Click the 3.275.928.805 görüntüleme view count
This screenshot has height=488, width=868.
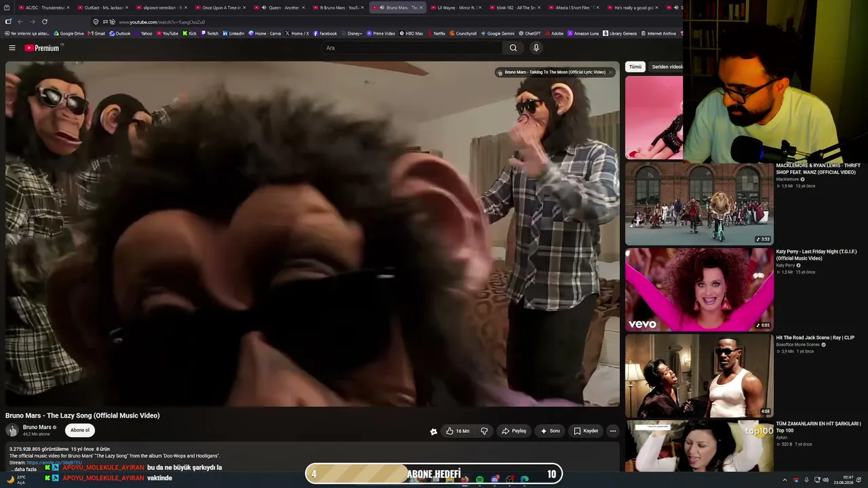tap(39, 449)
